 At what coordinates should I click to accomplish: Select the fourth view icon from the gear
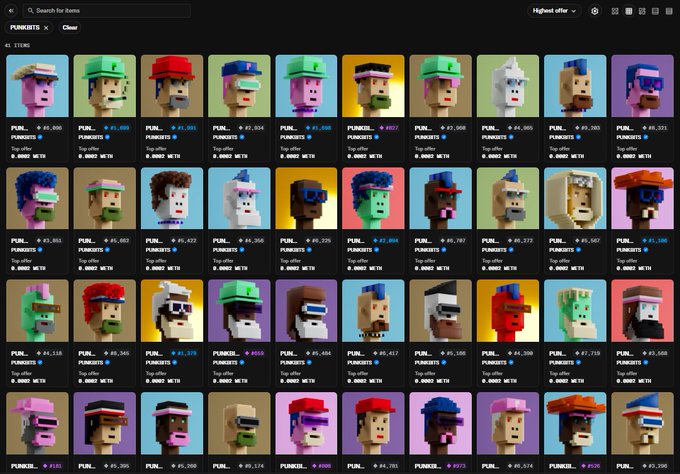pyautogui.click(x=656, y=11)
